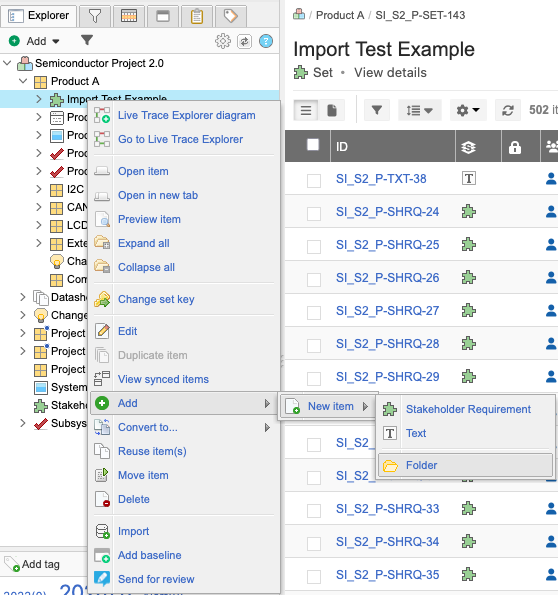The width and height of the screenshot is (558, 595).
Task: Sort by the ID column header
Action: 342,147
